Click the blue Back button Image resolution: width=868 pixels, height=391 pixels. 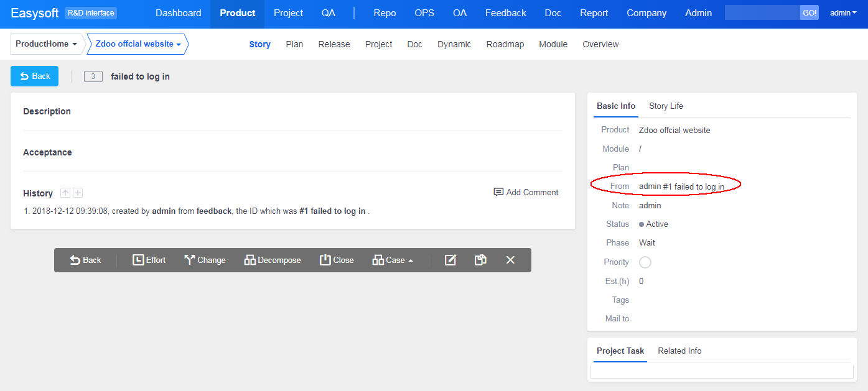pyautogui.click(x=35, y=76)
